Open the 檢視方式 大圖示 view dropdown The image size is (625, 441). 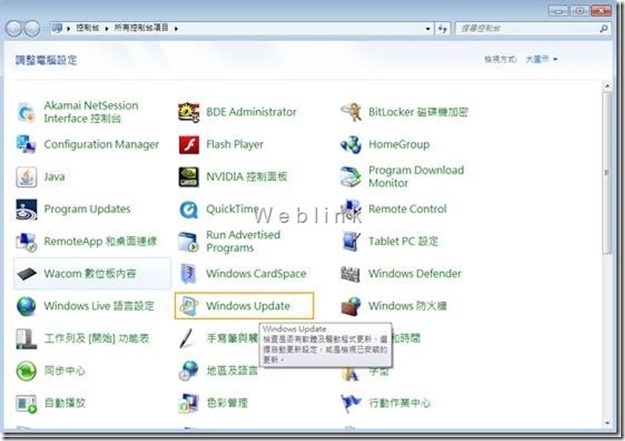pyautogui.click(x=541, y=59)
